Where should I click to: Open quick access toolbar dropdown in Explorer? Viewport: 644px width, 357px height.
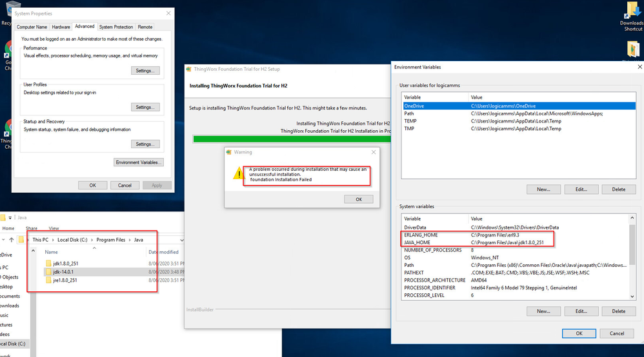point(10,218)
